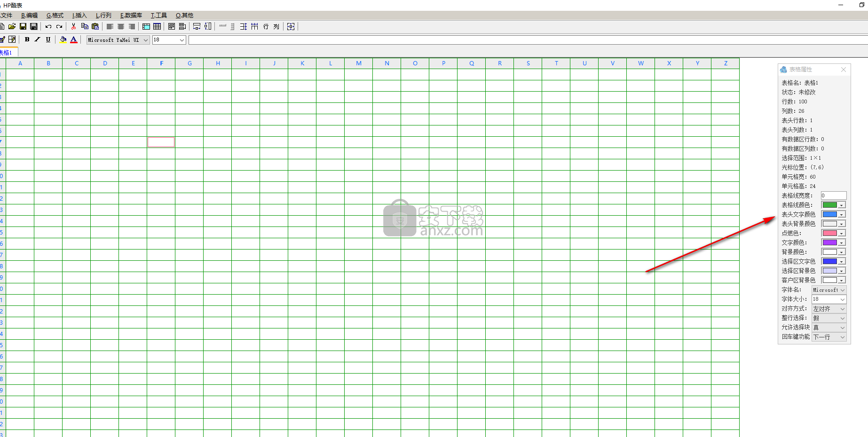
Task: Click the column height adjust icon
Action: tap(208, 26)
